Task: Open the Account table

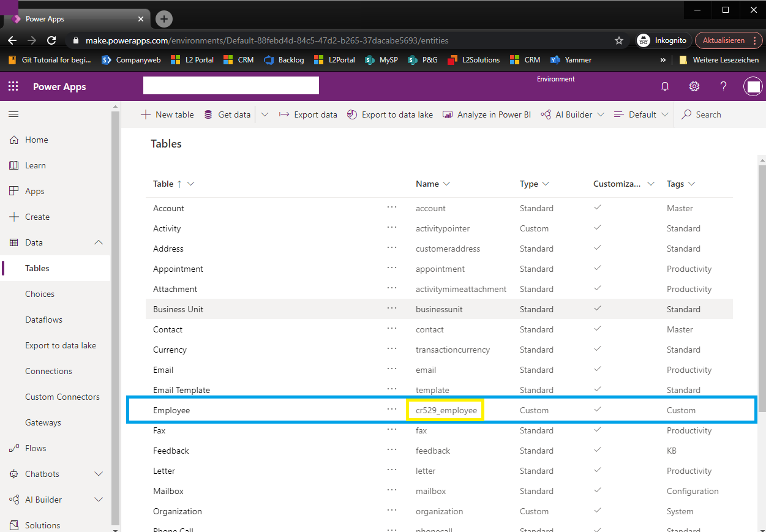Action: pyautogui.click(x=168, y=208)
